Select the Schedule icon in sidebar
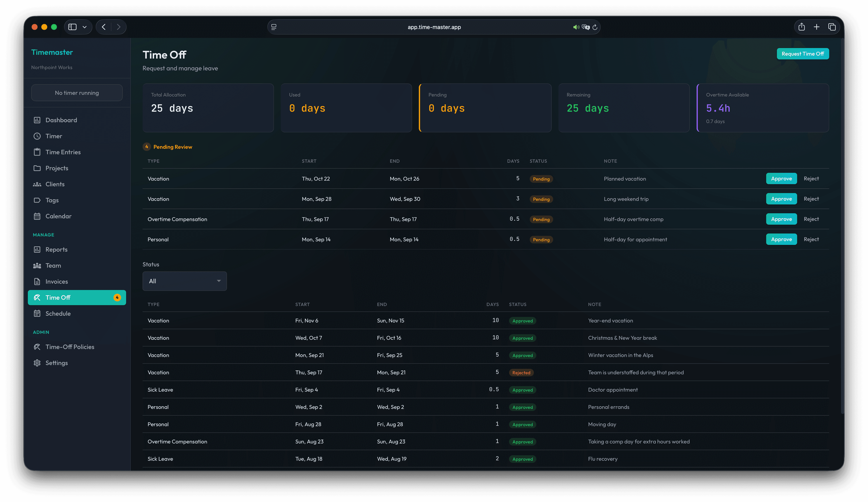 coord(37,314)
